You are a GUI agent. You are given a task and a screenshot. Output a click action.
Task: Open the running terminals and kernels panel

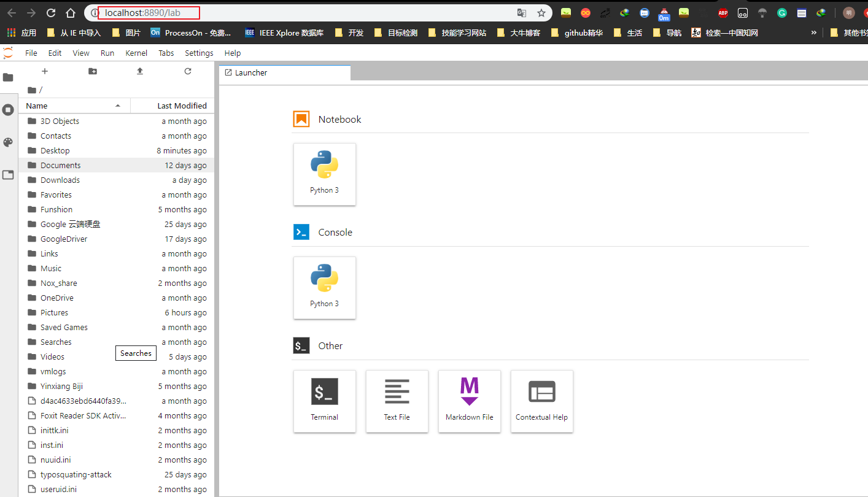click(x=8, y=109)
